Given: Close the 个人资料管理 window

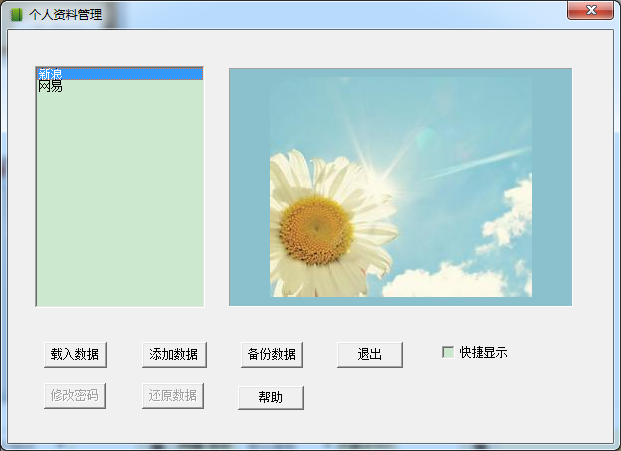Looking at the screenshot, I should click(x=591, y=10).
